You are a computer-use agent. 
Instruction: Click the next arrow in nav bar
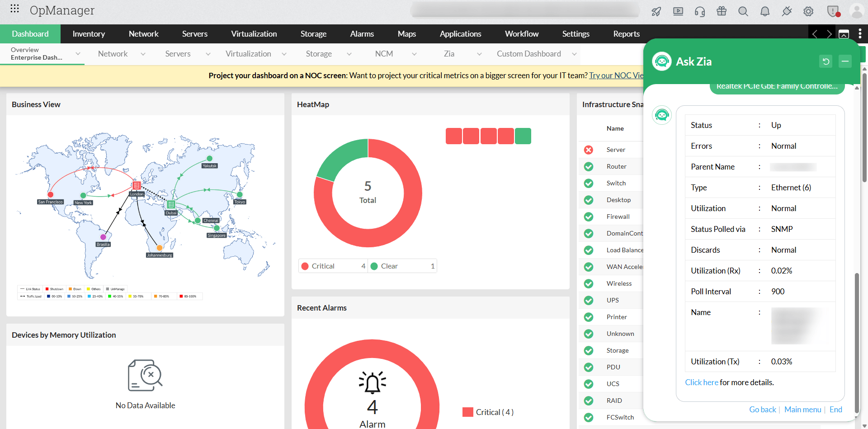(x=829, y=34)
